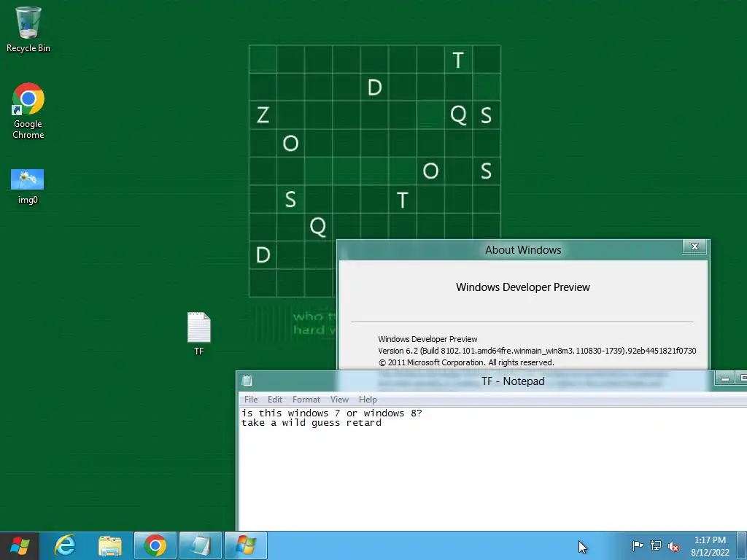Open the View menu in Notepad
The width and height of the screenshot is (747, 560).
pyautogui.click(x=340, y=400)
